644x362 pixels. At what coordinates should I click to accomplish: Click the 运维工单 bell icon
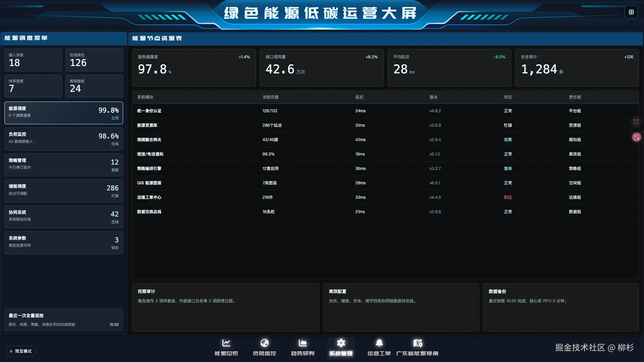(x=379, y=343)
